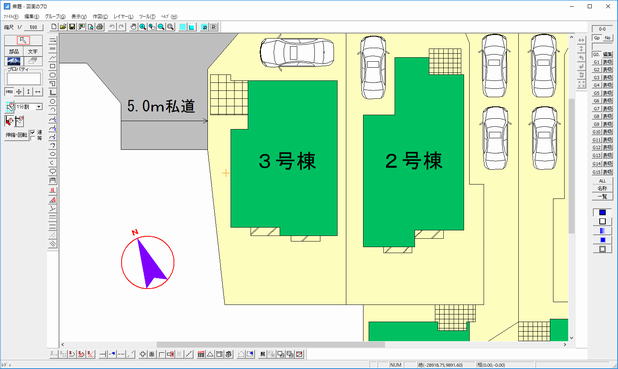This screenshot has height=369, width=618.
Task: Select the rectangle drawing tool in vertical toolbar
Action: 52,66
